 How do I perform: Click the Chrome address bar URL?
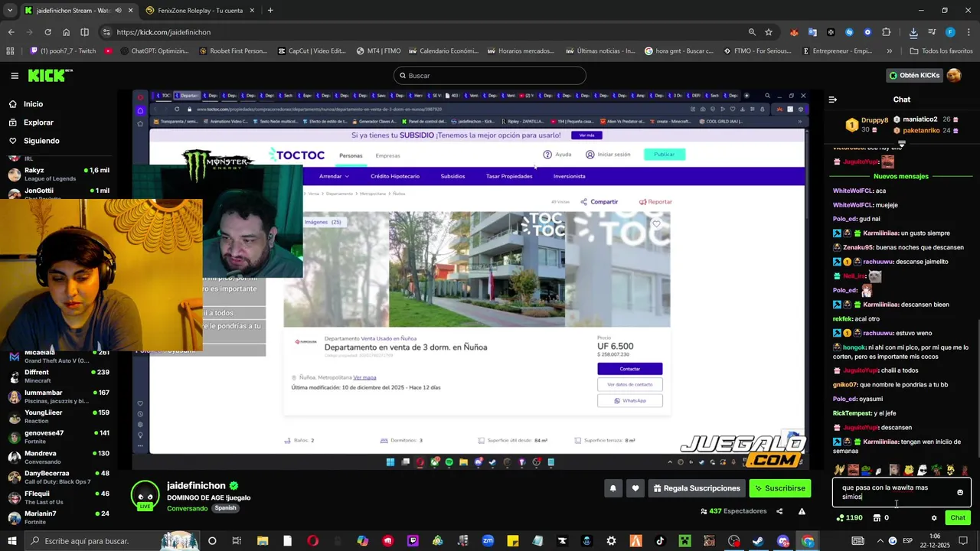pyautogui.click(x=164, y=32)
